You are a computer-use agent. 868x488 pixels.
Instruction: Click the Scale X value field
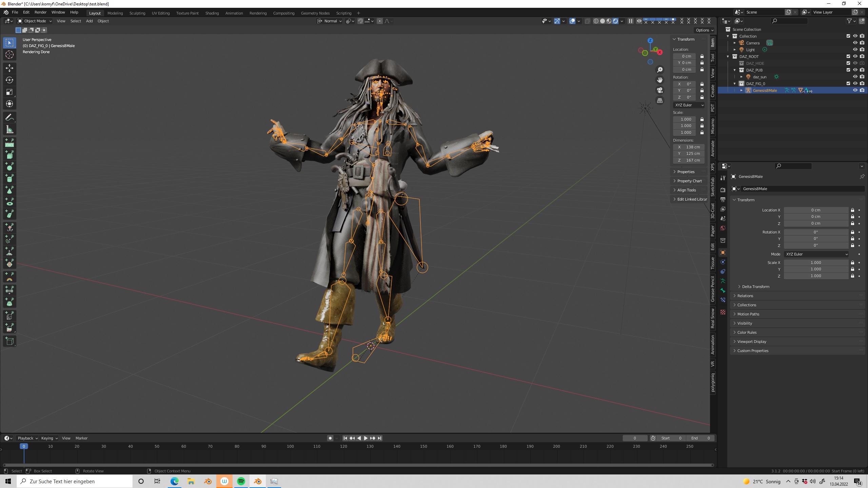[x=816, y=263]
